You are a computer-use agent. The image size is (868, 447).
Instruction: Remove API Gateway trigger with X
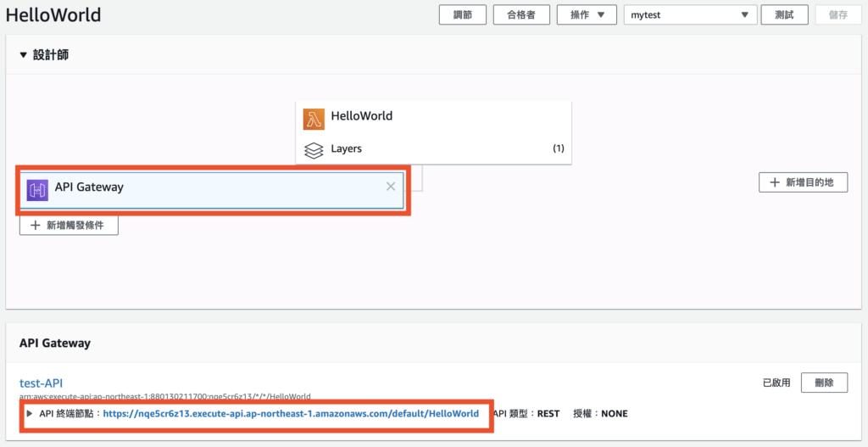390,187
